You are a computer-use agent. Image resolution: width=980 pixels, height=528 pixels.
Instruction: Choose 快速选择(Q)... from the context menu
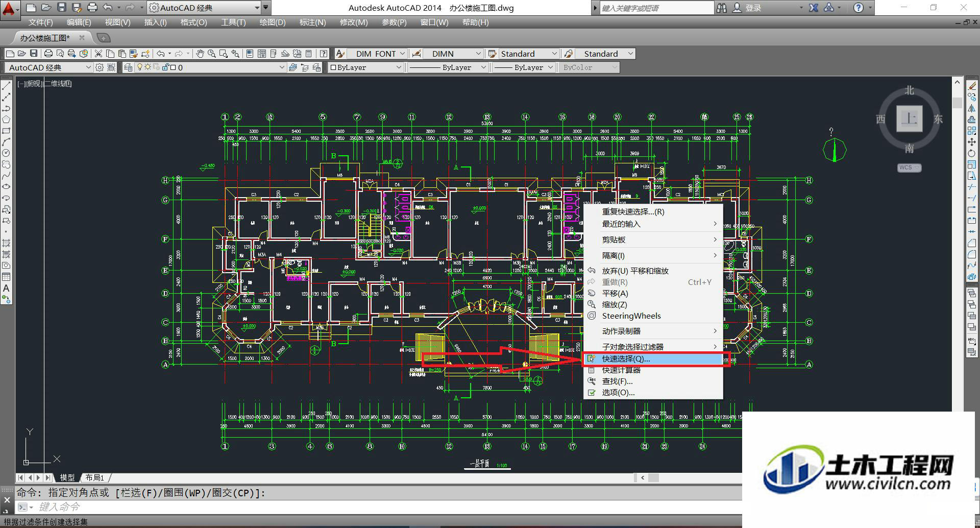point(653,359)
